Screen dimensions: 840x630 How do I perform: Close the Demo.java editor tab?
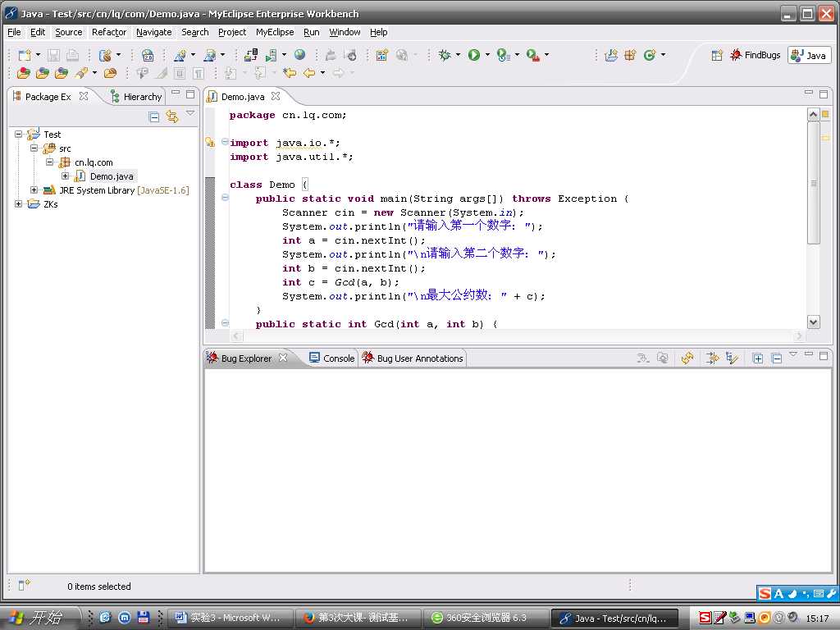(x=276, y=96)
